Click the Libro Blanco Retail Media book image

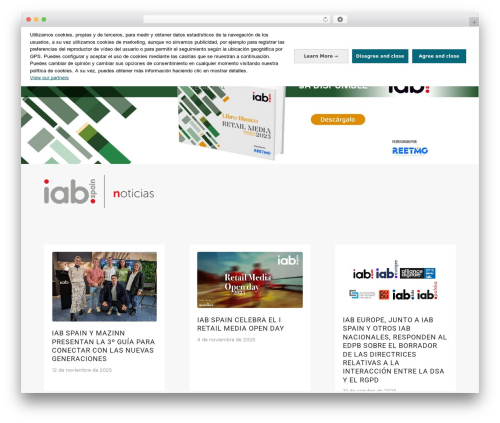pos(231,122)
